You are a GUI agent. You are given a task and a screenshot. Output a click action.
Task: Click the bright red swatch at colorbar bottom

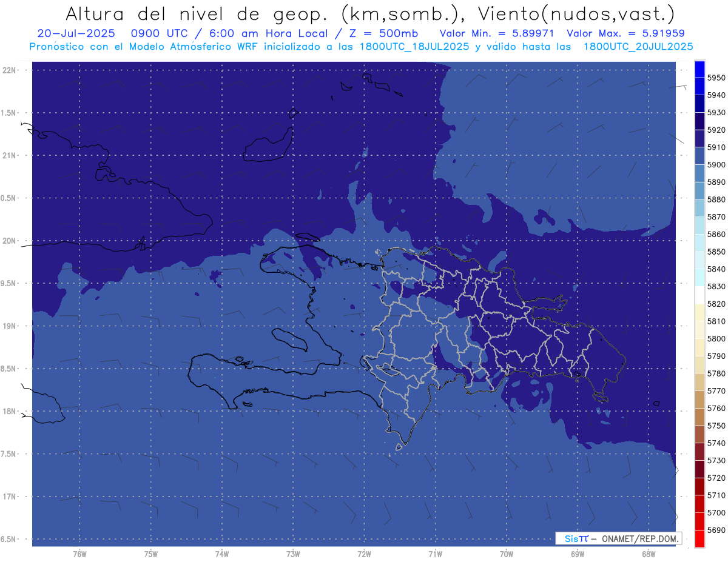[699, 538]
